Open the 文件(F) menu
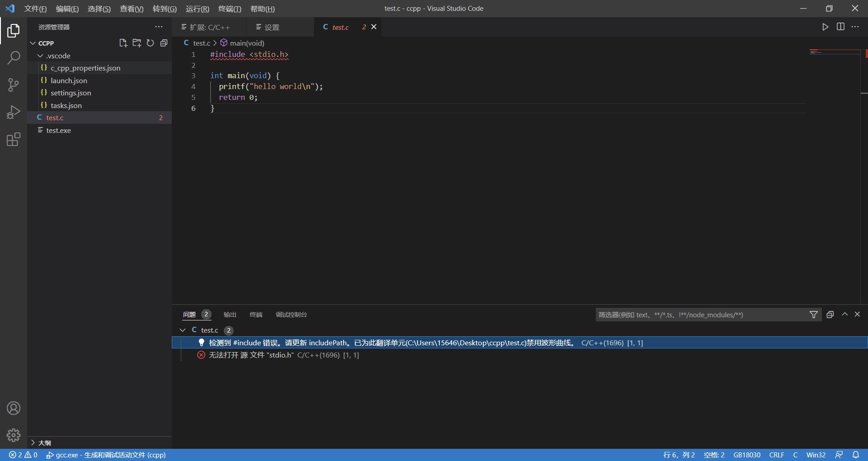868x461 pixels. [x=35, y=9]
